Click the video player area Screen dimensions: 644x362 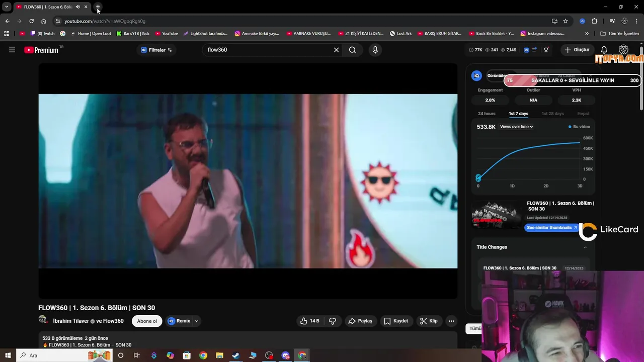point(248,181)
